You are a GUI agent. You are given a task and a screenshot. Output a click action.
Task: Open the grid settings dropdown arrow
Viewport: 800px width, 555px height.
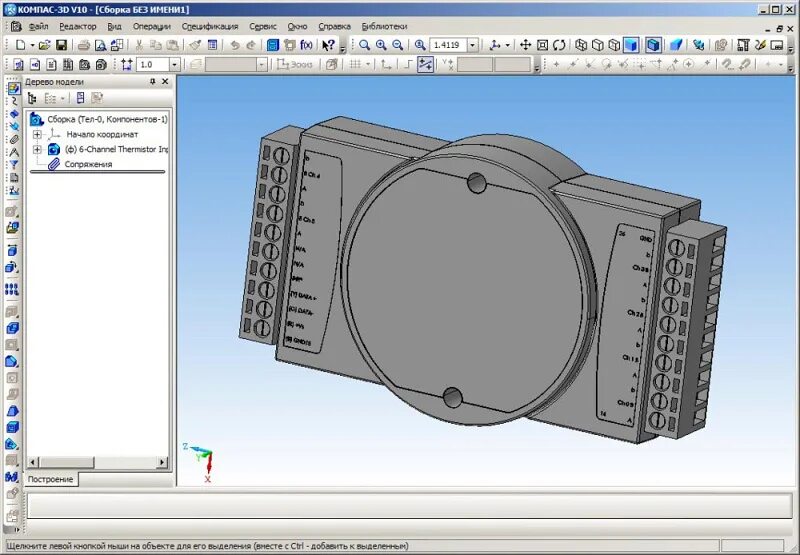pyautogui.click(x=368, y=65)
